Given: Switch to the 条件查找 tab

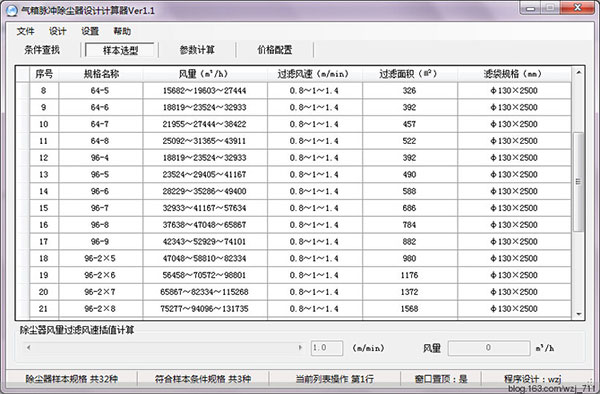Looking at the screenshot, I should [x=42, y=50].
